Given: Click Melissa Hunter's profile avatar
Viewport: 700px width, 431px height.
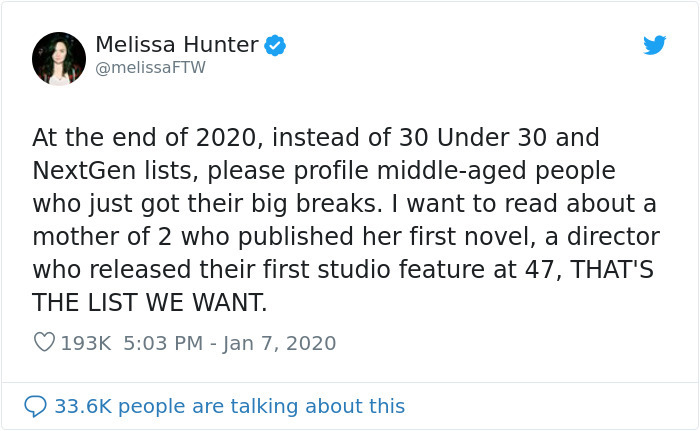Looking at the screenshot, I should pos(59,58).
